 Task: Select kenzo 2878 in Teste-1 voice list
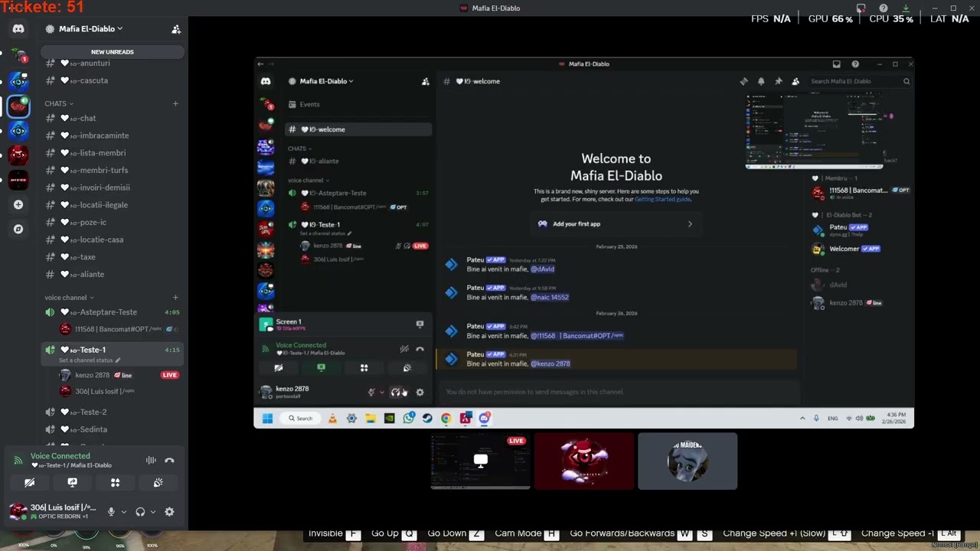[119, 375]
